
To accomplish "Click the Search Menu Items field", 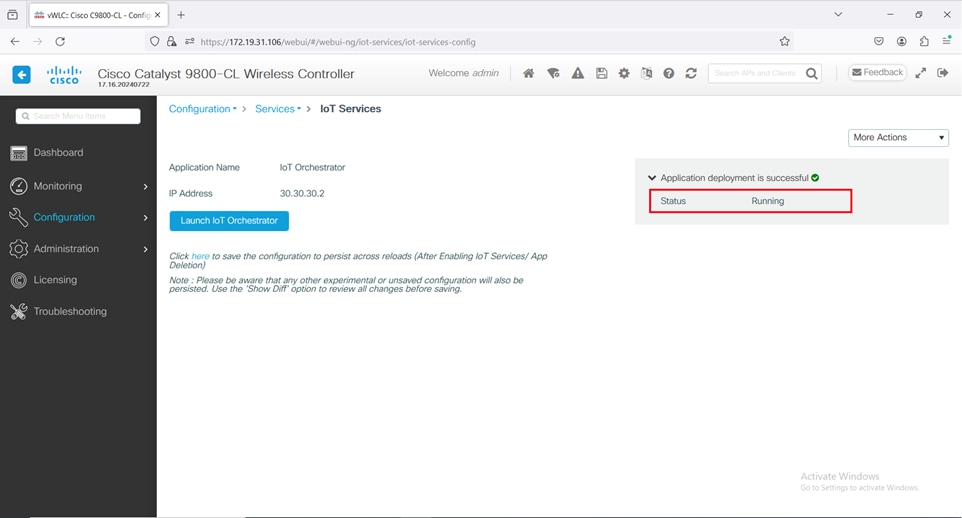I will click(x=78, y=116).
